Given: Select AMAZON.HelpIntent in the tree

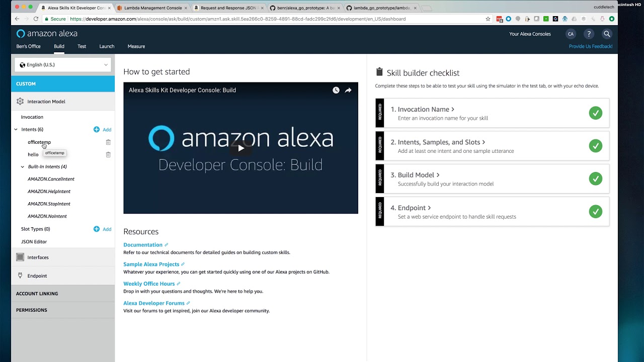Looking at the screenshot, I should (49, 192).
